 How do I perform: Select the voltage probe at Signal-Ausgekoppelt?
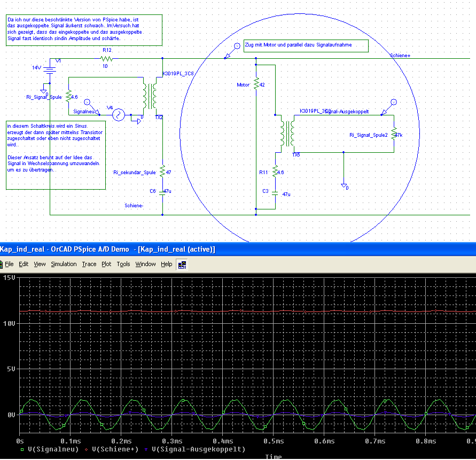coord(388,107)
